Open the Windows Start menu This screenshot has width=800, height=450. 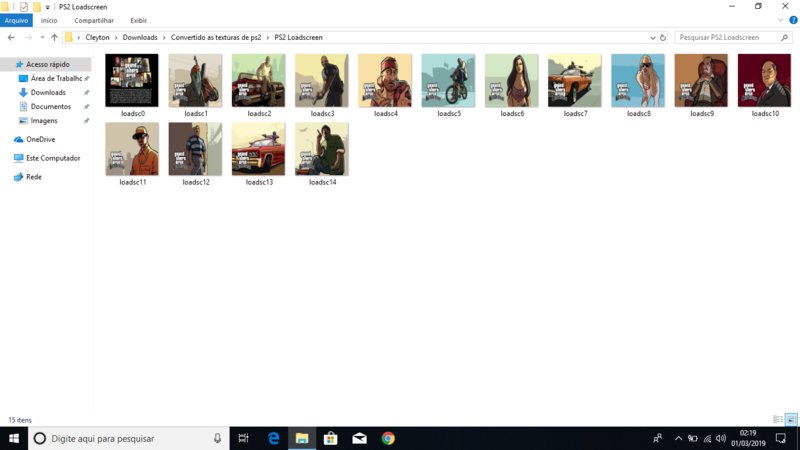coord(14,438)
